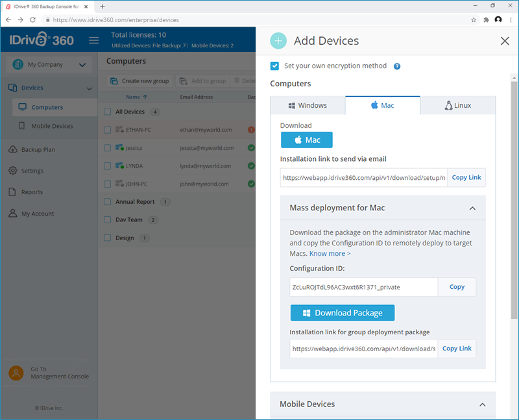The width and height of the screenshot is (519, 420).
Task: Uncheck Set your own encryption method
Action: pyautogui.click(x=274, y=66)
